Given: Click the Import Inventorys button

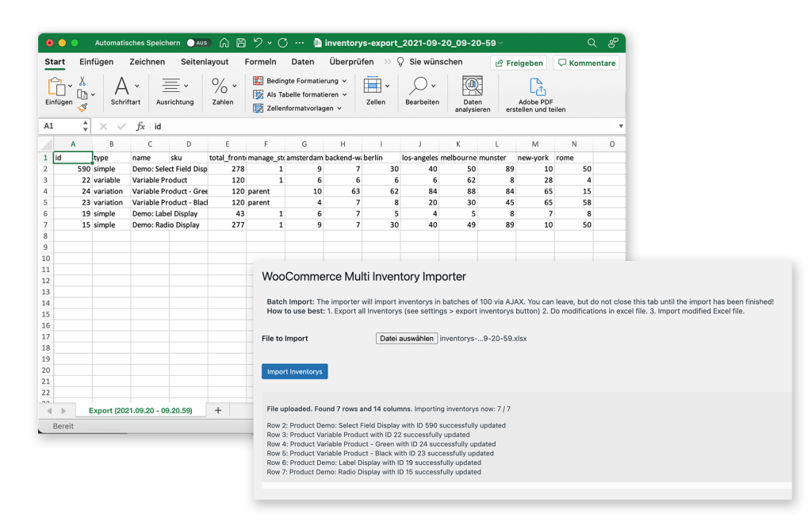Looking at the screenshot, I should tap(295, 371).
